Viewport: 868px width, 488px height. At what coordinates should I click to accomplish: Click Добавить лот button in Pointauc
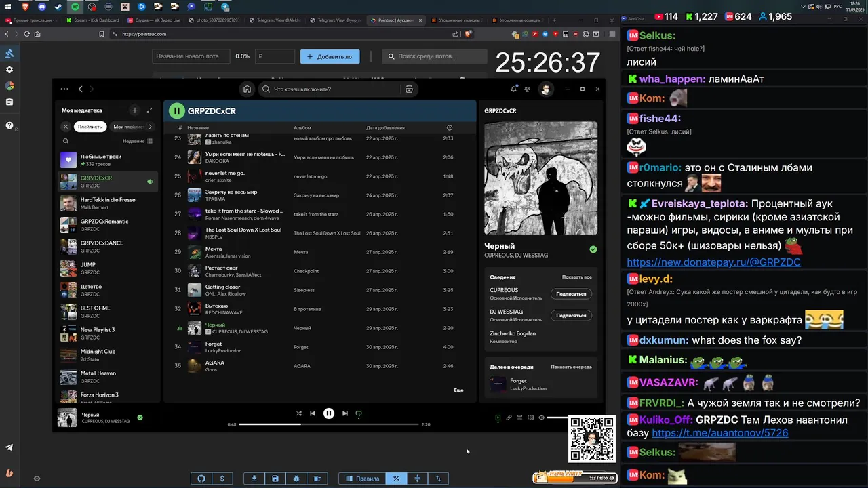330,56
